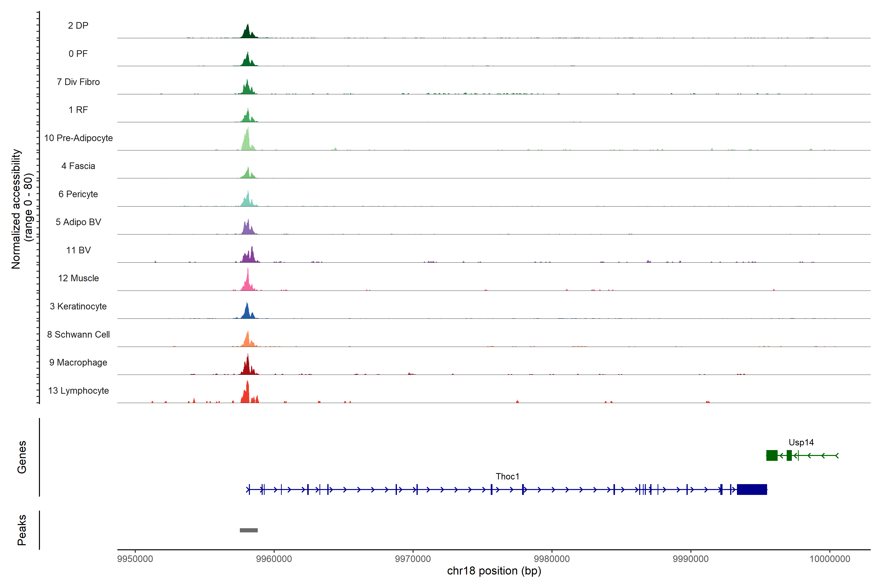Select the 7 Div Fibro track label
This screenshot has height=588, width=882.
pyautogui.click(x=78, y=82)
